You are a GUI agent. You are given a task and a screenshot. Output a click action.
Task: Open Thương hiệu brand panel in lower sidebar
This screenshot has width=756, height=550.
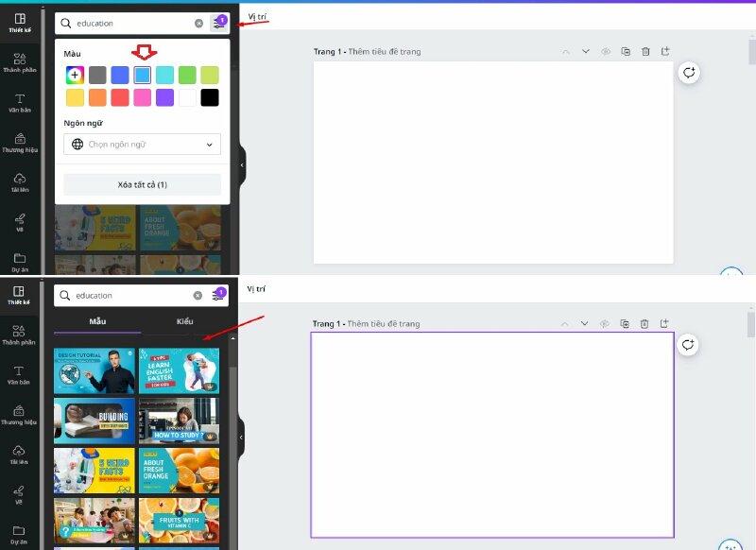pyautogui.click(x=20, y=417)
